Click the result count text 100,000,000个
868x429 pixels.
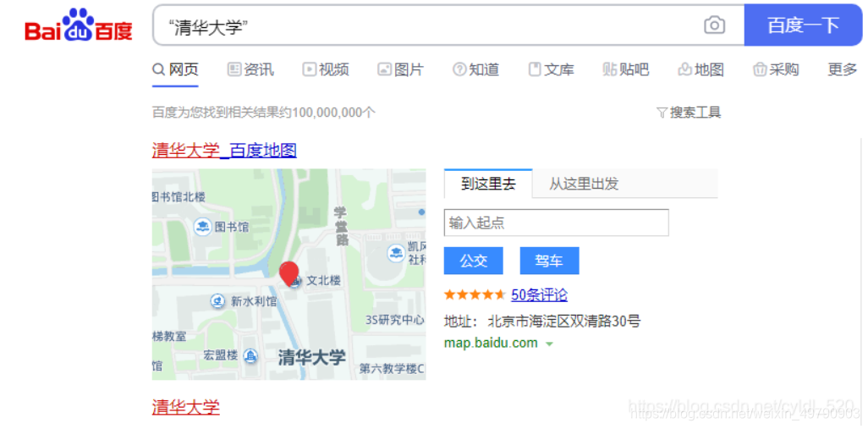tap(334, 113)
